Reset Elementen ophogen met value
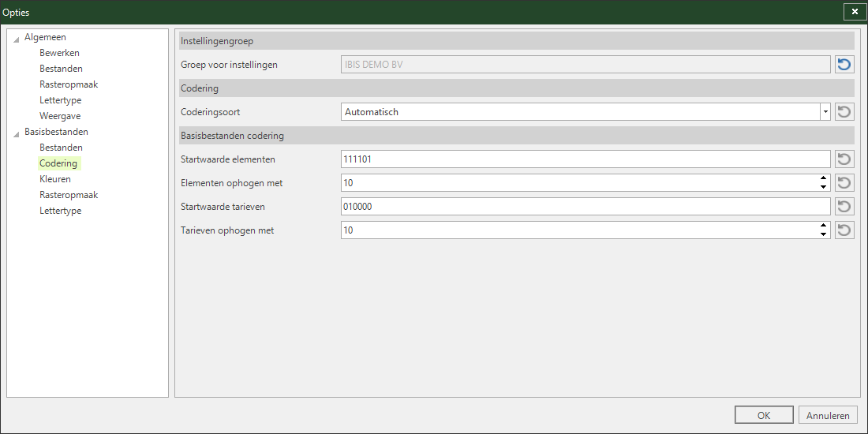Viewport: 868px width, 434px height. 844,183
